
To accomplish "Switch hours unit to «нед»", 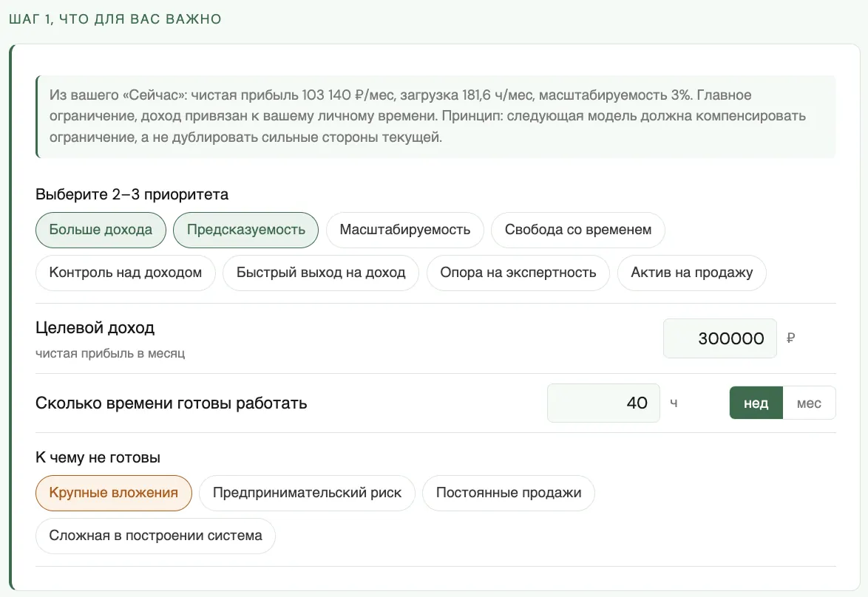I will 756,403.
